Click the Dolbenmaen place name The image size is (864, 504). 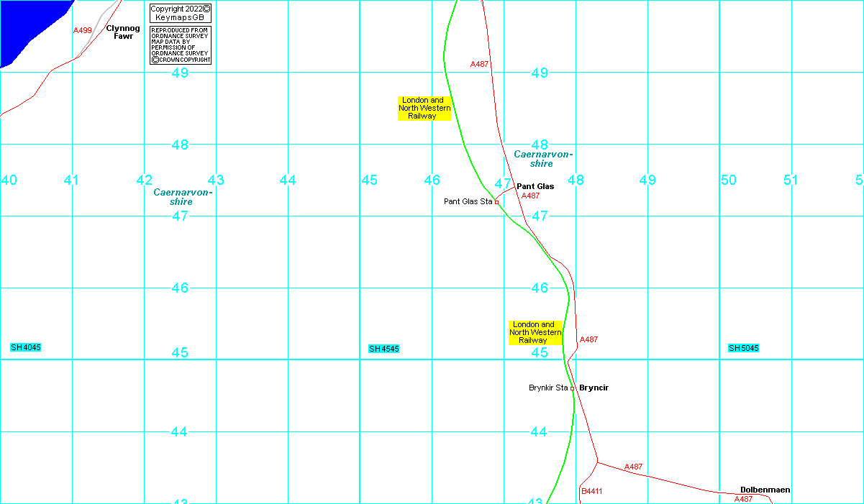[x=765, y=490]
